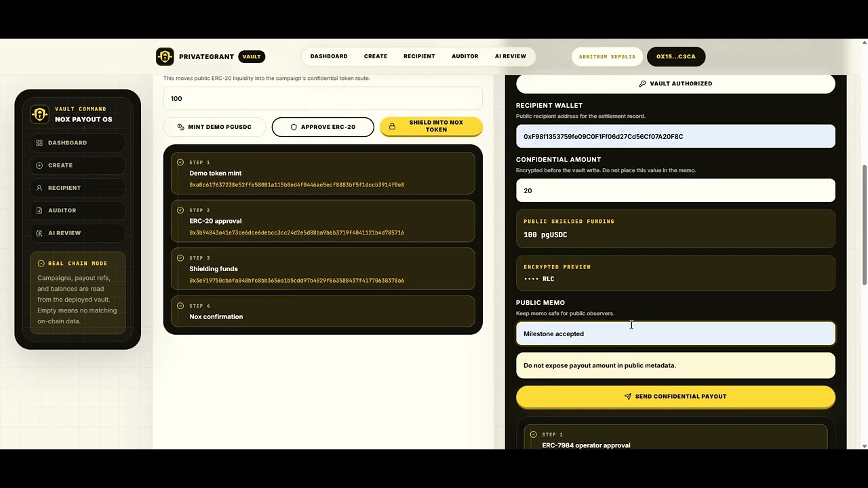Click the lock icon on Shield Into Nox Token
868x488 pixels.
tap(392, 127)
